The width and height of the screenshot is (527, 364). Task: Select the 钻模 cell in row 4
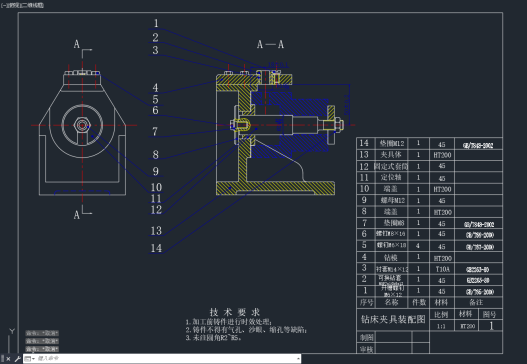pyautogui.click(x=392, y=257)
